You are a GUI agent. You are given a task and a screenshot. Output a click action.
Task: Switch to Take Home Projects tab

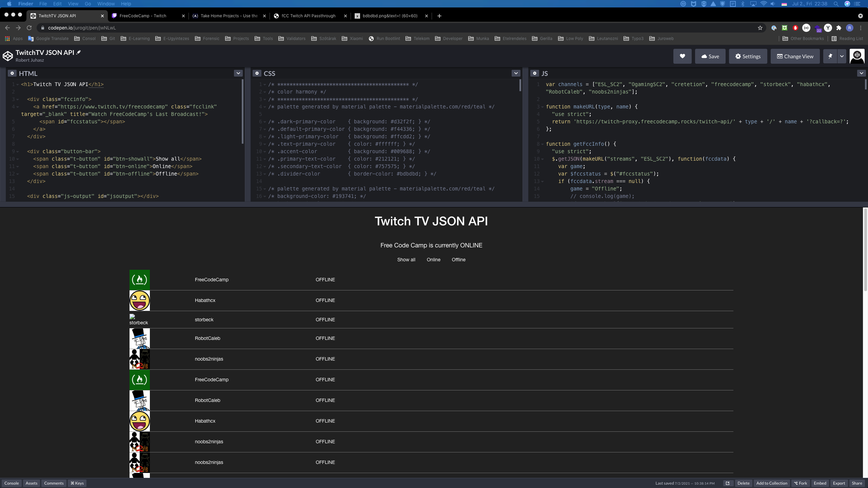pos(229,16)
